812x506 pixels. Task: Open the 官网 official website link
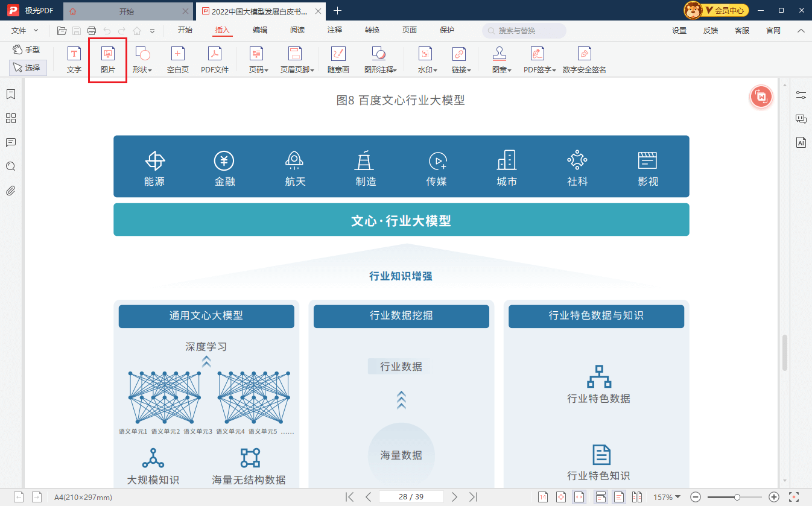(773, 31)
